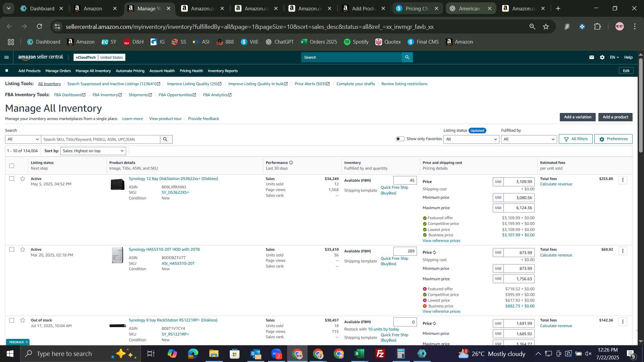Image resolution: width=644 pixels, height=362 pixels.
Task: Open the Fulfilled by dropdown
Action: pyautogui.click(x=529, y=139)
